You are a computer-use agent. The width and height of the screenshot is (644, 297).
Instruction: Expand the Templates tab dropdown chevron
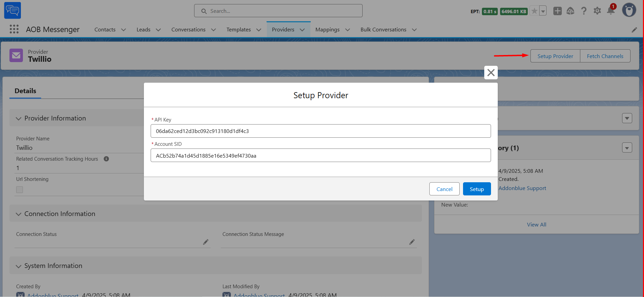point(258,30)
